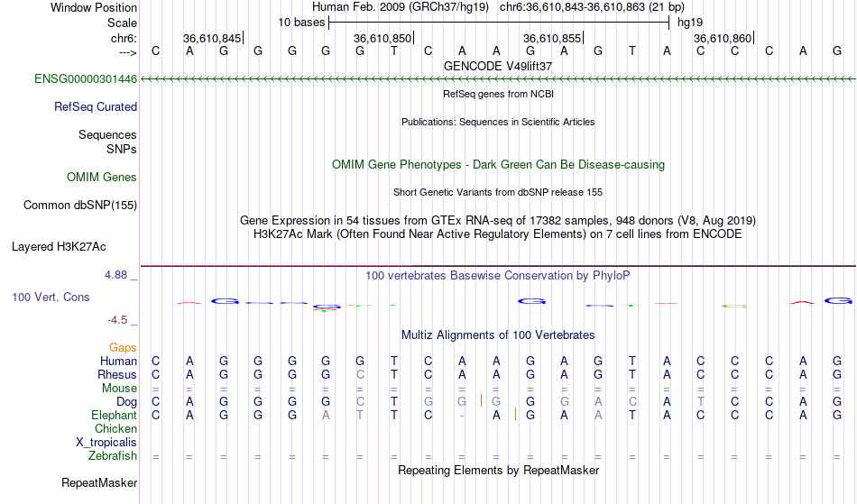
Task: Click the 36,610,850 position tick label
Action: (x=382, y=38)
